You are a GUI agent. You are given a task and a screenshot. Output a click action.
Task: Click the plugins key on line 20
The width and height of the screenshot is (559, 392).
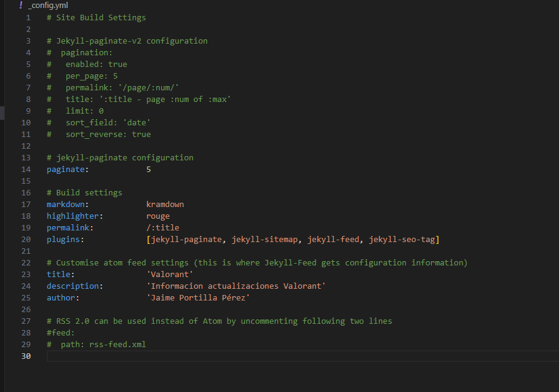coord(61,239)
